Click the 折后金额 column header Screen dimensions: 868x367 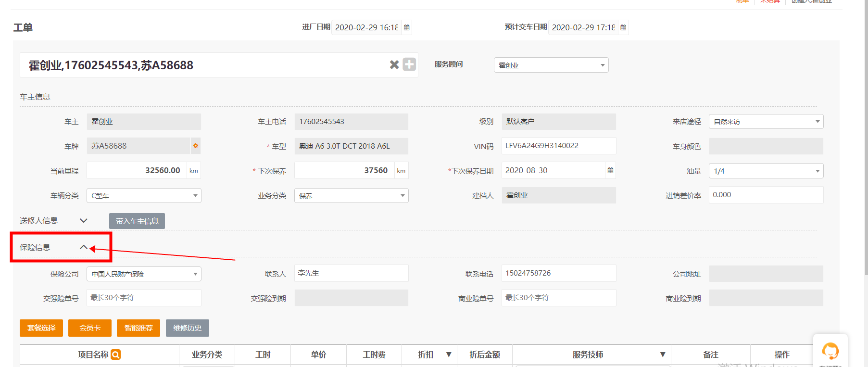point(485,354)
